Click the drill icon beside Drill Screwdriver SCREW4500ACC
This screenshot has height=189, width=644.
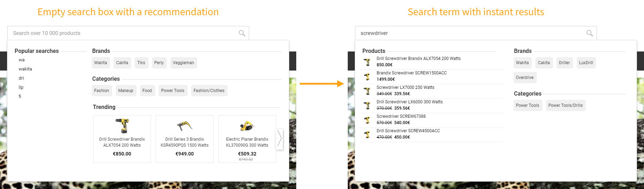[367, 134]
